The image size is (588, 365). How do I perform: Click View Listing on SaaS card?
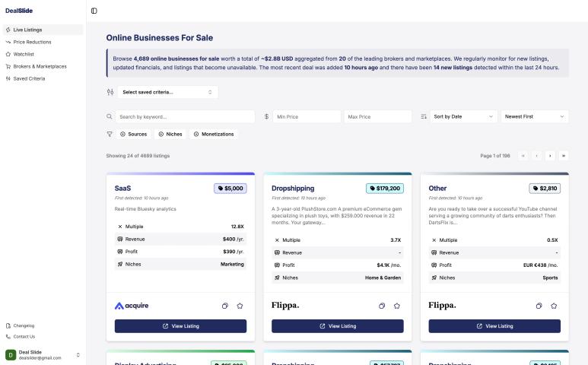(180, 326)
